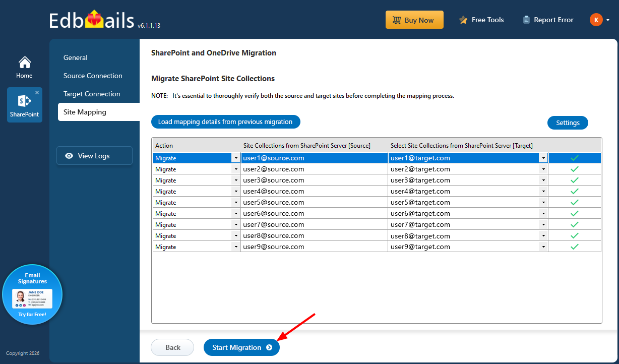Select the user1@source.com cell
The image size is (619, 364).
point(315,158)
